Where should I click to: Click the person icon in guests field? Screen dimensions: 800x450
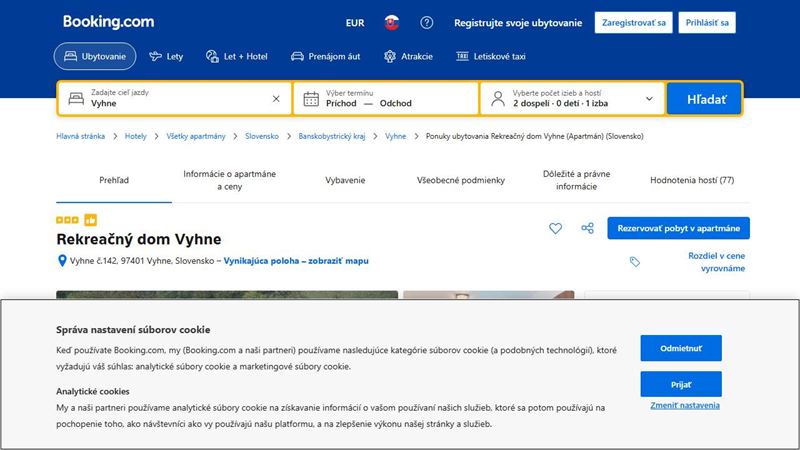tap(498, 98)
